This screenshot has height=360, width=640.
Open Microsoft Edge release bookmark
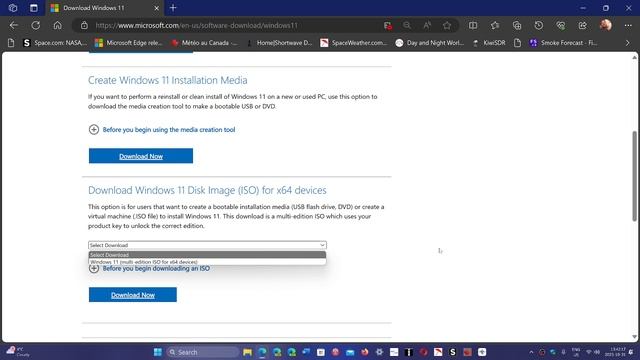pyautogui.click(x=128, y=42)
